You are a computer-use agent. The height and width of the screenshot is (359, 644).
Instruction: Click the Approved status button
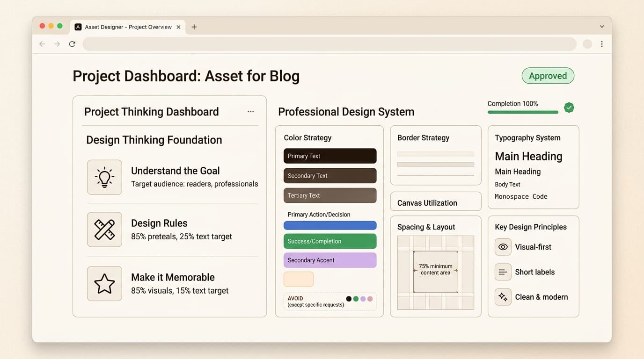click(548, 76)
